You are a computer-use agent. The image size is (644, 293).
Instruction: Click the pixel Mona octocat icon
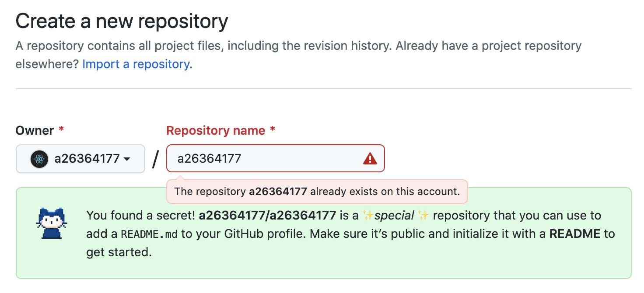[x=52, y=223]
